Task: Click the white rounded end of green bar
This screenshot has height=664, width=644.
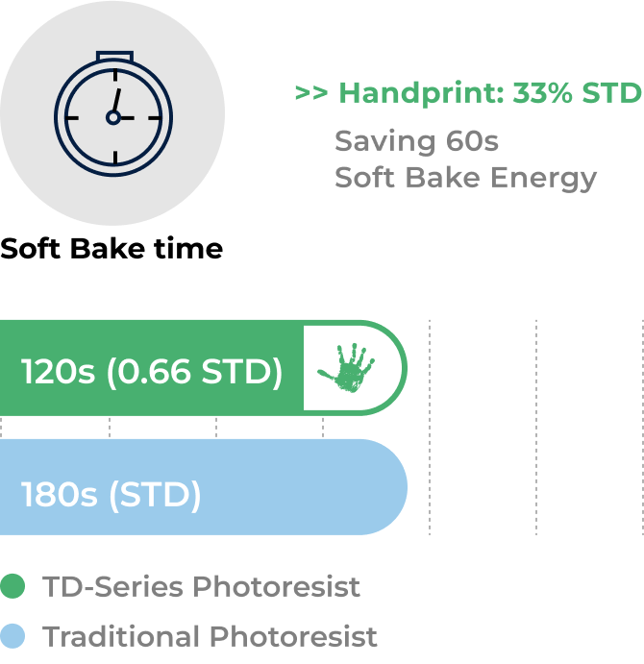Action: (354, 368)
